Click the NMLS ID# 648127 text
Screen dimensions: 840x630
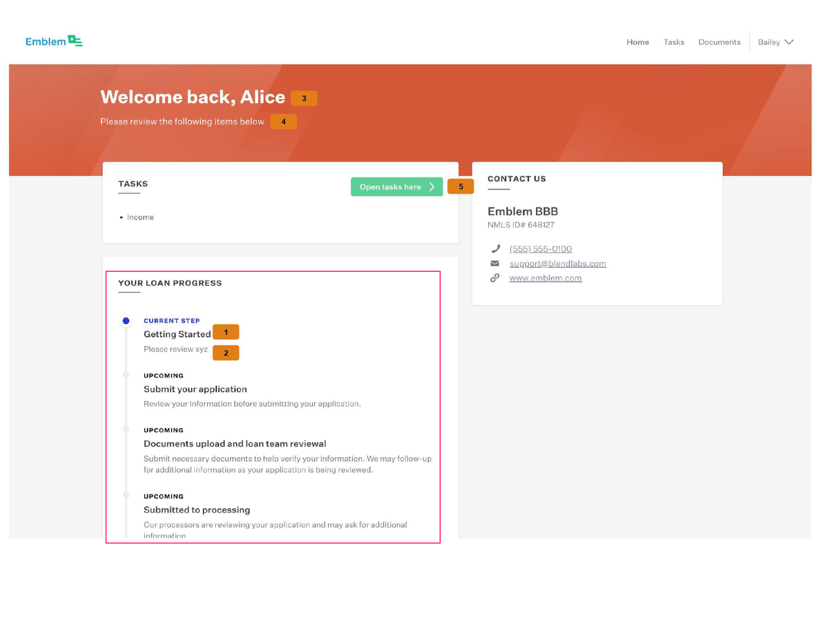pos(521,225)
